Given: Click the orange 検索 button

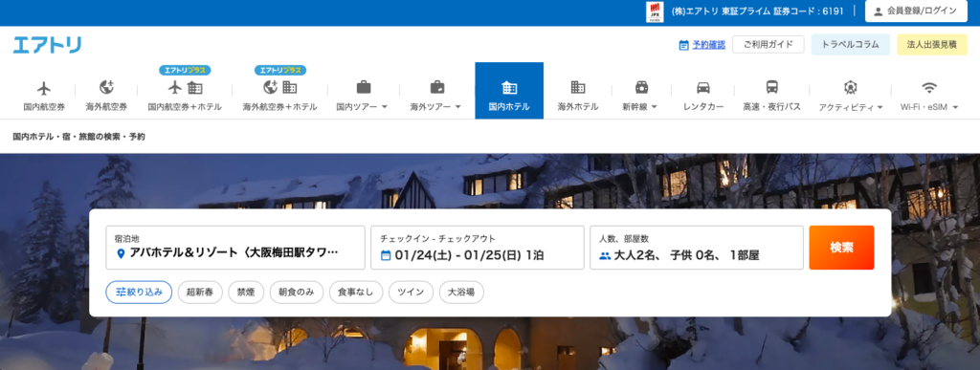Looking at the screenshot, I should (841, 248).
